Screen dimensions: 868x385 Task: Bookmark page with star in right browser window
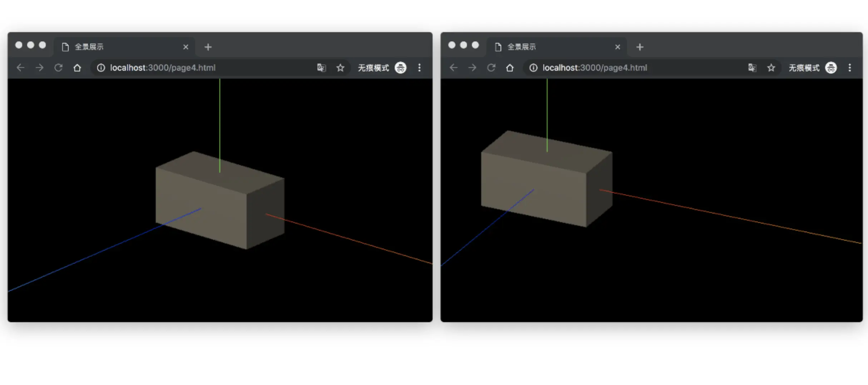pyautogui.click(x=771, y=67)
